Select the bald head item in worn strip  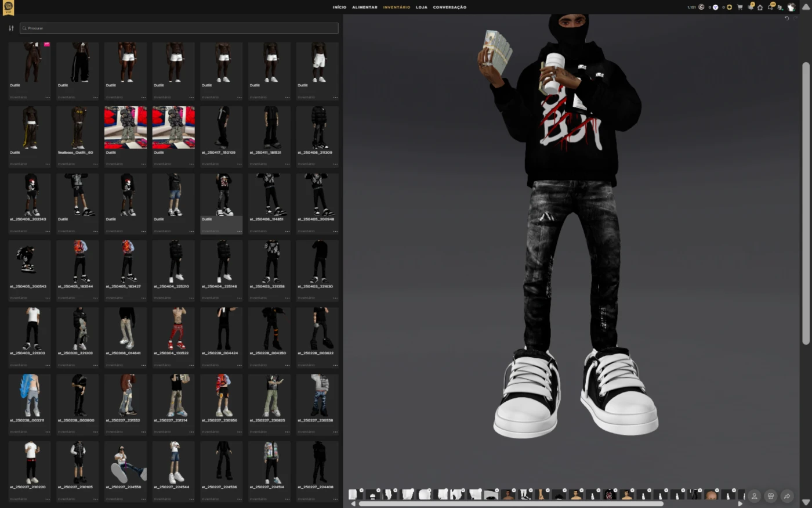coord(711,495)
